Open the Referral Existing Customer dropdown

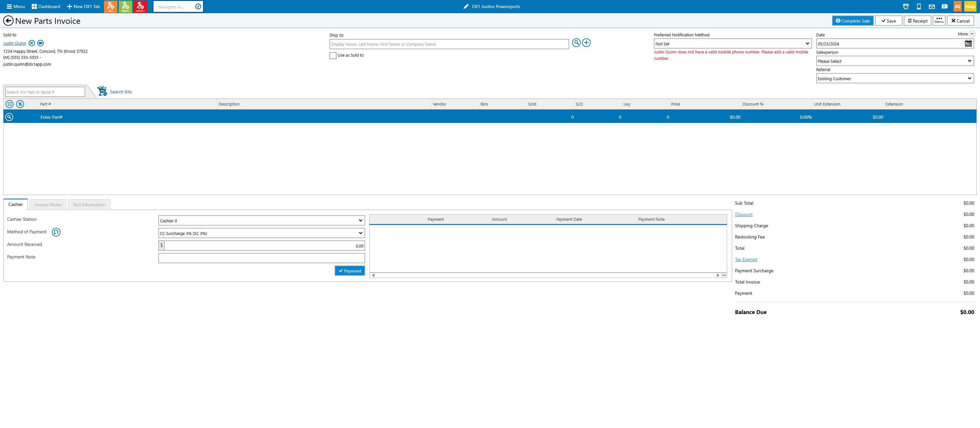pyautogui.click(x=894, y=79)
